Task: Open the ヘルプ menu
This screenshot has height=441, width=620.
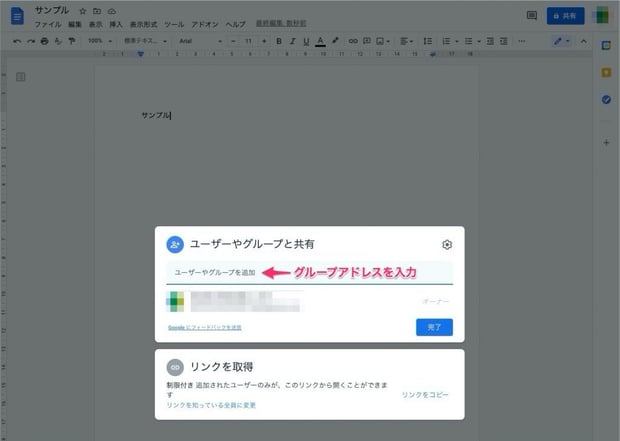Action: pos(236,25)
